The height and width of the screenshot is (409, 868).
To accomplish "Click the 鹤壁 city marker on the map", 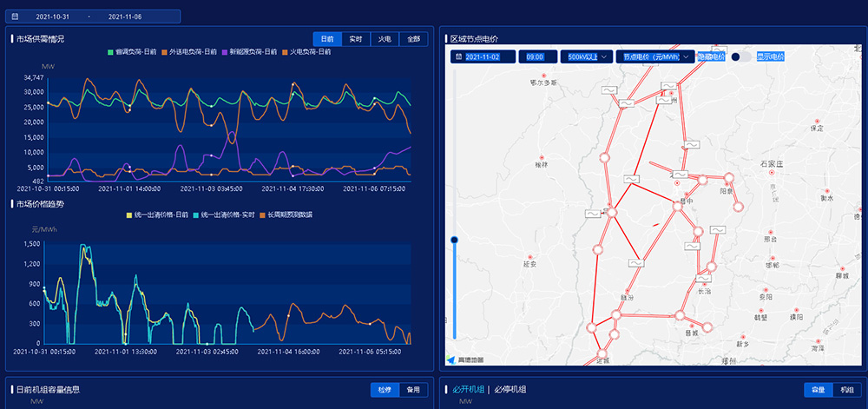I will [x=761, y=311].
